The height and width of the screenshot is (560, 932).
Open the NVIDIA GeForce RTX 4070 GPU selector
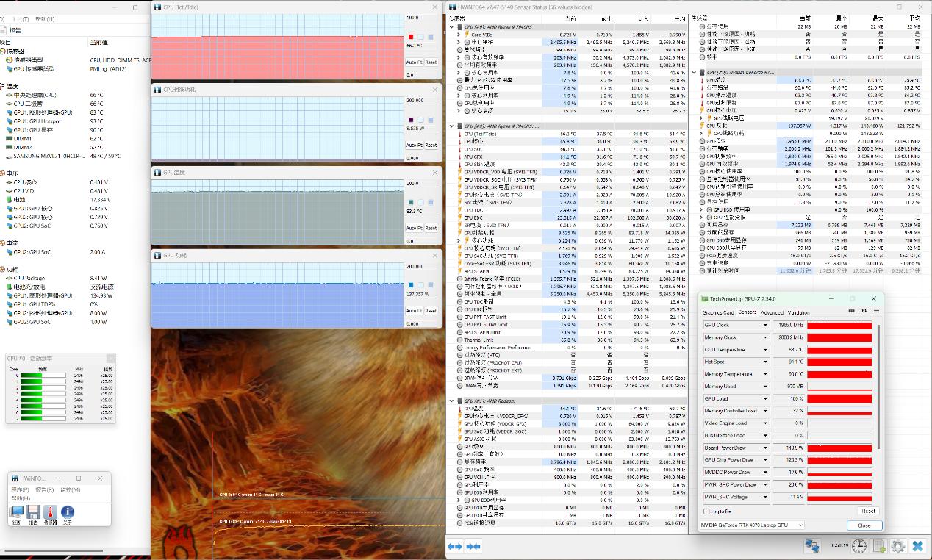752,525
